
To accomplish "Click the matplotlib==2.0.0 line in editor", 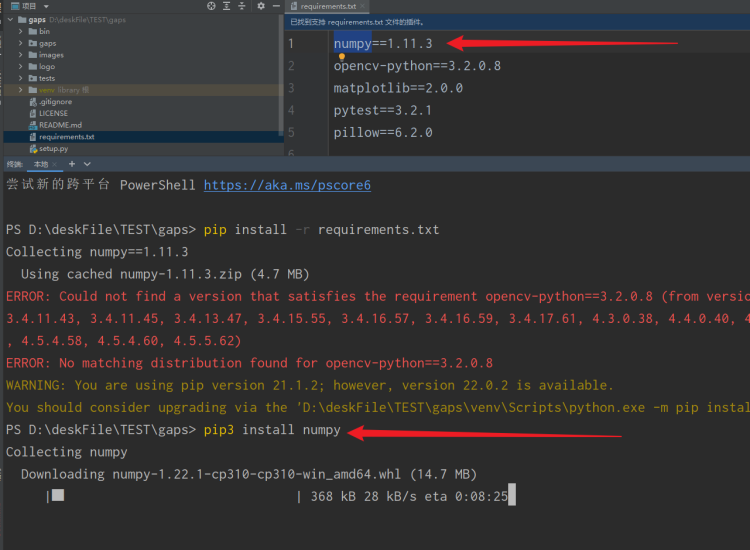I will coord(398,88).
